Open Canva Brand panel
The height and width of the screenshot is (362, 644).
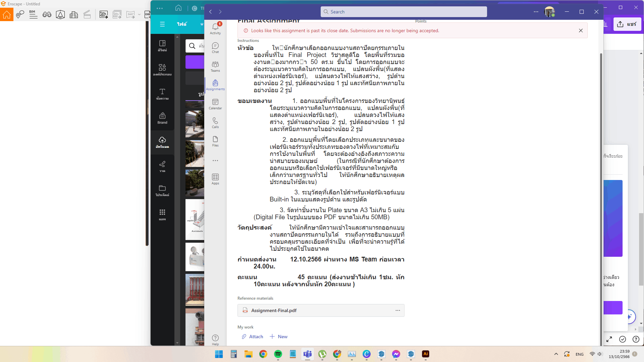click(162, 118)
